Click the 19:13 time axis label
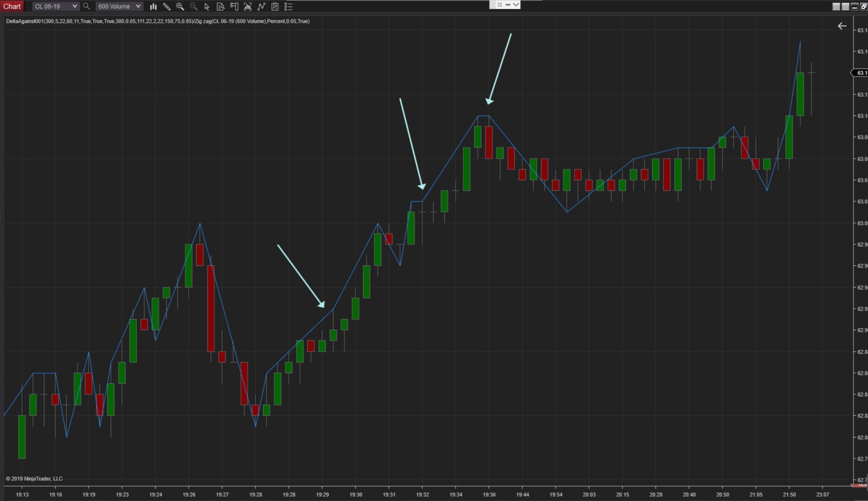Screen dimensions: 868x501 pos(22,495)
